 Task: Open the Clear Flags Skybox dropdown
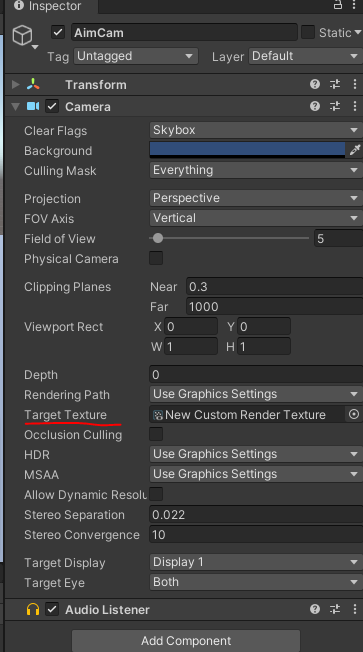tap(256, 130)
